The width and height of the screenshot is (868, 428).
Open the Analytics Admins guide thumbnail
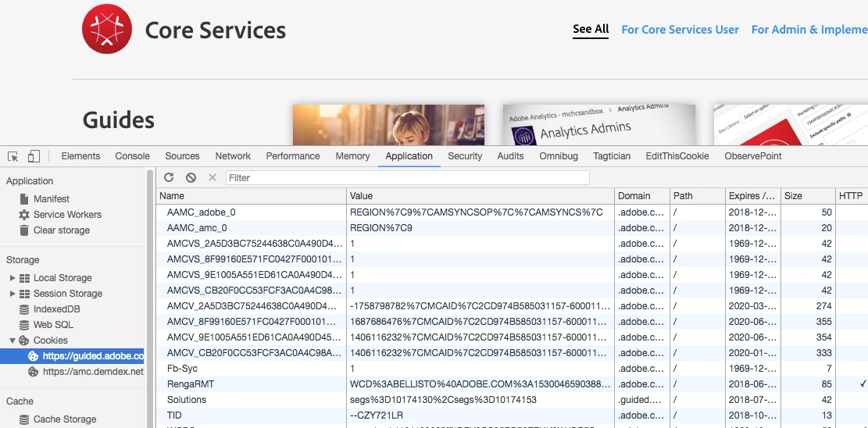599,125
